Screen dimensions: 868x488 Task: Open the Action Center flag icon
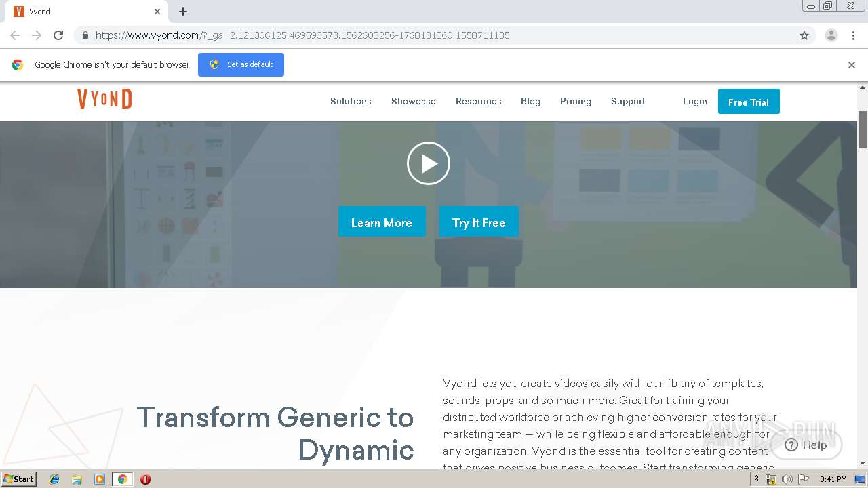[x=804, y=479]
